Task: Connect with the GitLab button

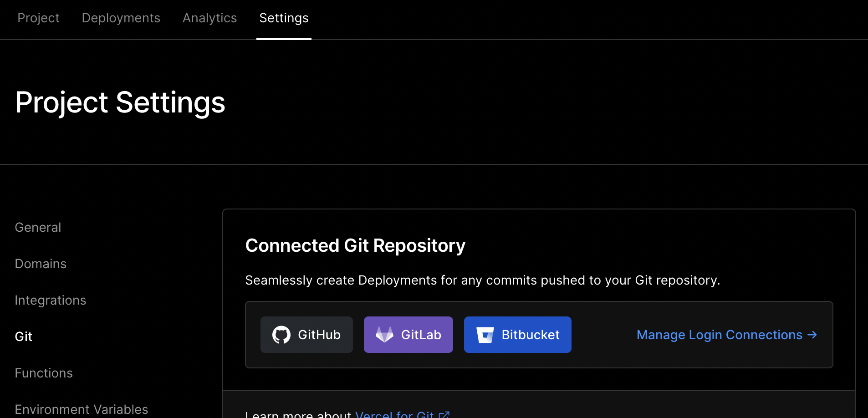Action: [x=408, y=335]
